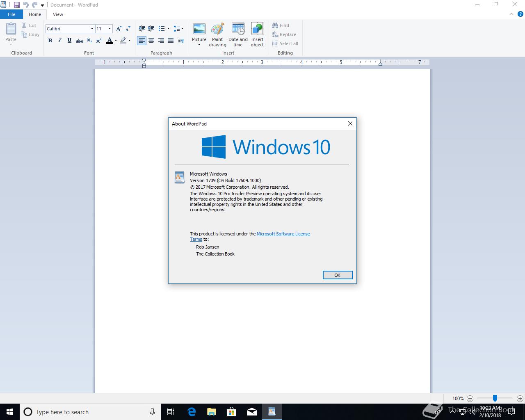Click Replace in Editing group
Viewport: 525px width, 420px height.
point(284,34)
